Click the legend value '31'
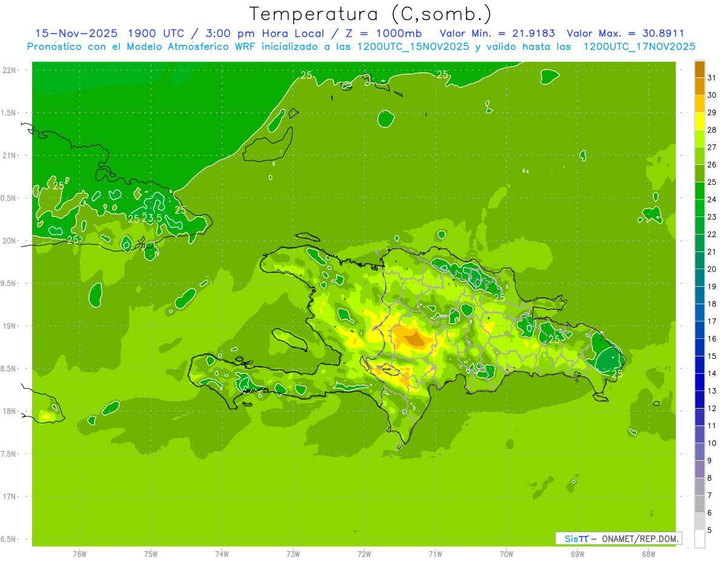The width and height of the screenshot is (728, 562). 712,78
